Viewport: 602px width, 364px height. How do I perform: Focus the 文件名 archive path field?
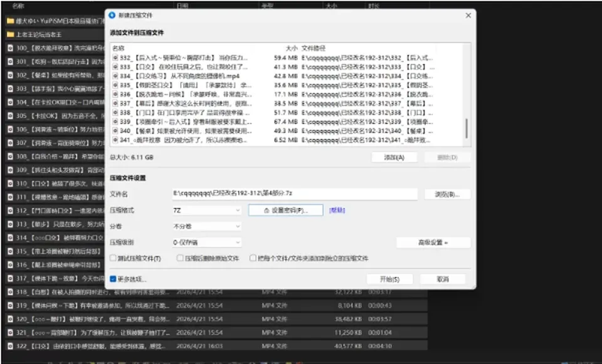point(295,194)
